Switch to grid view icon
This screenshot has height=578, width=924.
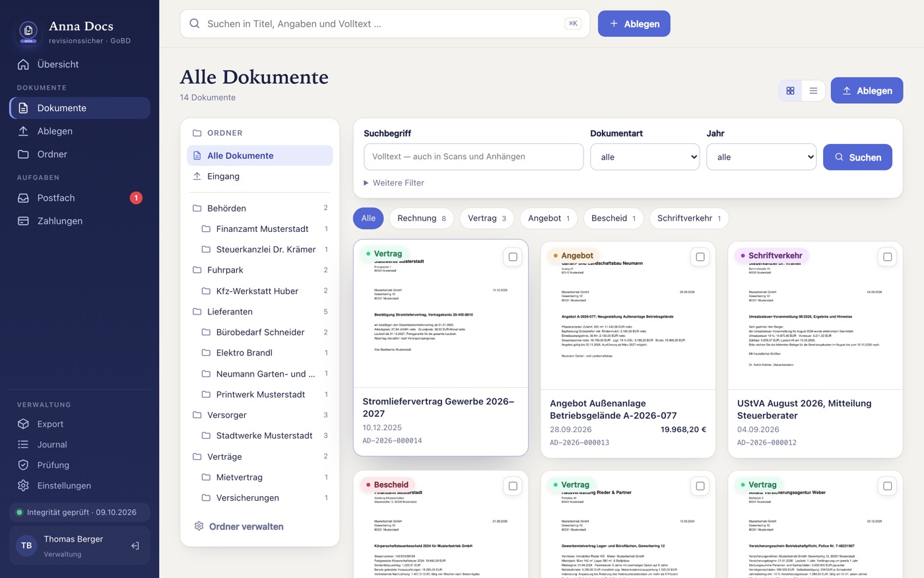(x=790, y=90)
